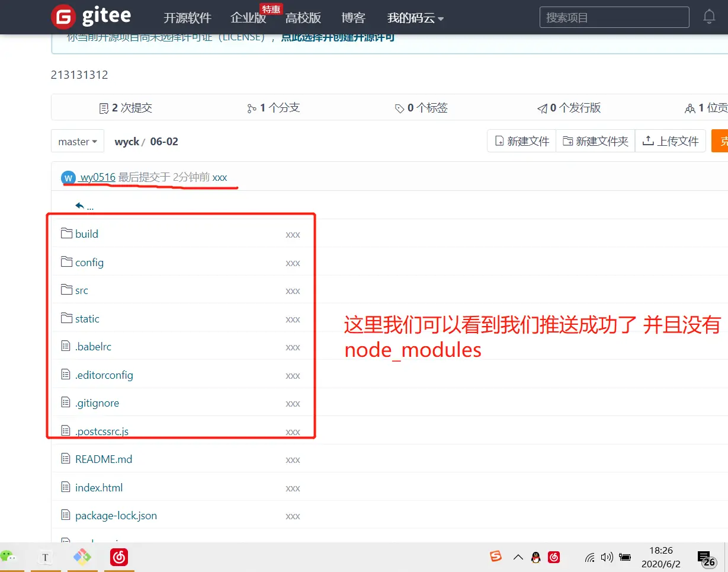Screen dimensions: 728x572
Task: Click the NetEase Music tray icon
Action: click(x=554, y=557)
